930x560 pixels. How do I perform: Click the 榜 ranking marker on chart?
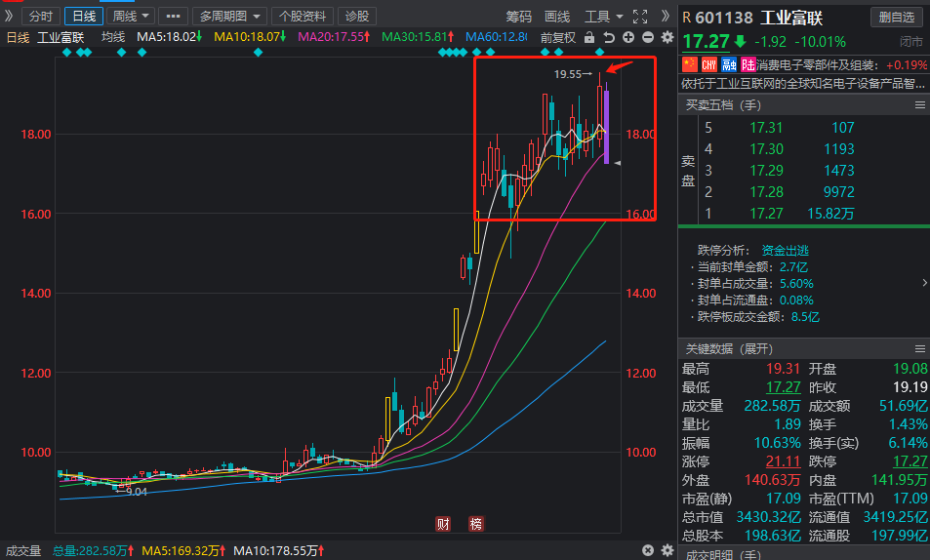[475, 524]
